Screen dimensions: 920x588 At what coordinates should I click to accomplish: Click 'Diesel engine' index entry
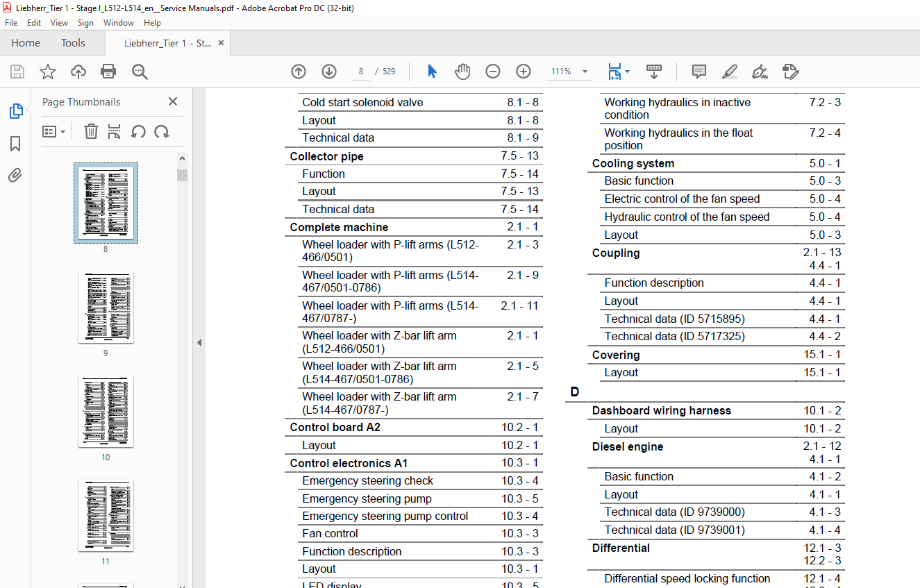(627, 446)
